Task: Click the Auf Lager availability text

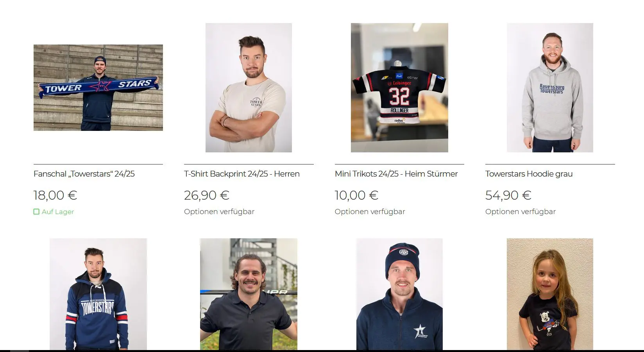Action: pos(58,212)
